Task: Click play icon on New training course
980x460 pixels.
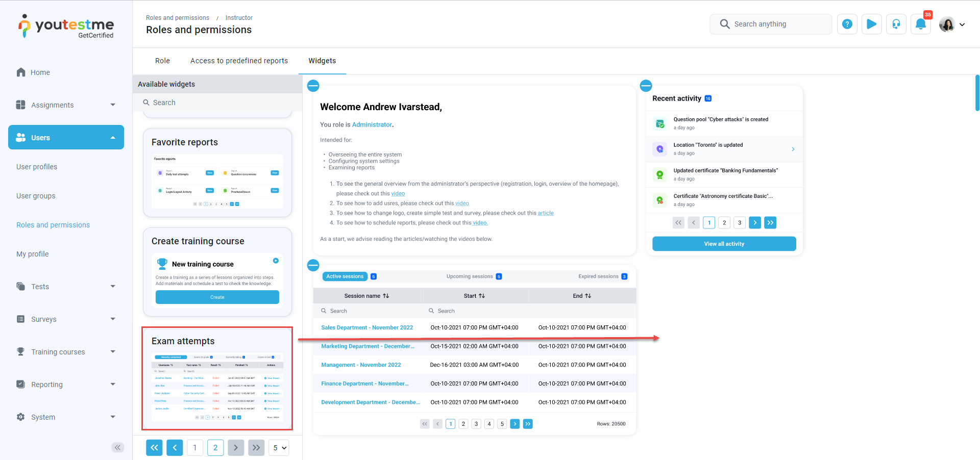Action: pyautogui.click(x=276, y=261)
